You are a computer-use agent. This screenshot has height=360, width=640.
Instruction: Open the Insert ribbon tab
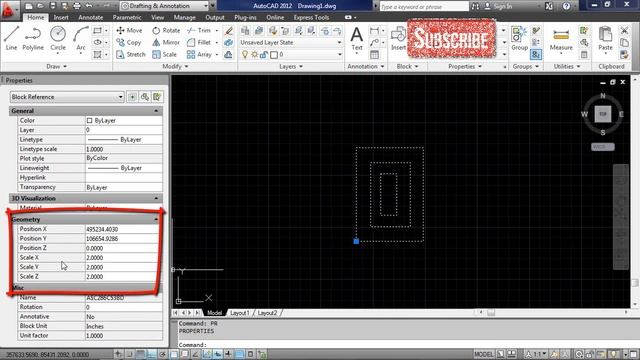coord(61,18)
